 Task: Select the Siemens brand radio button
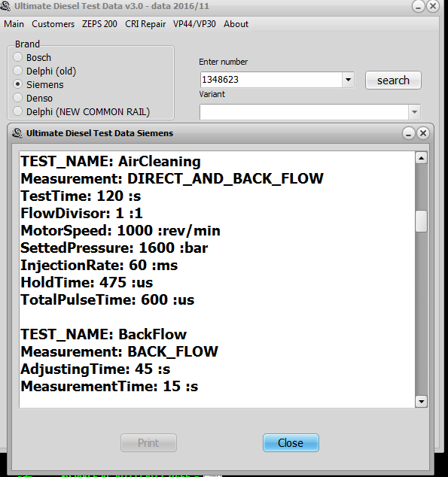click(18, 84)
